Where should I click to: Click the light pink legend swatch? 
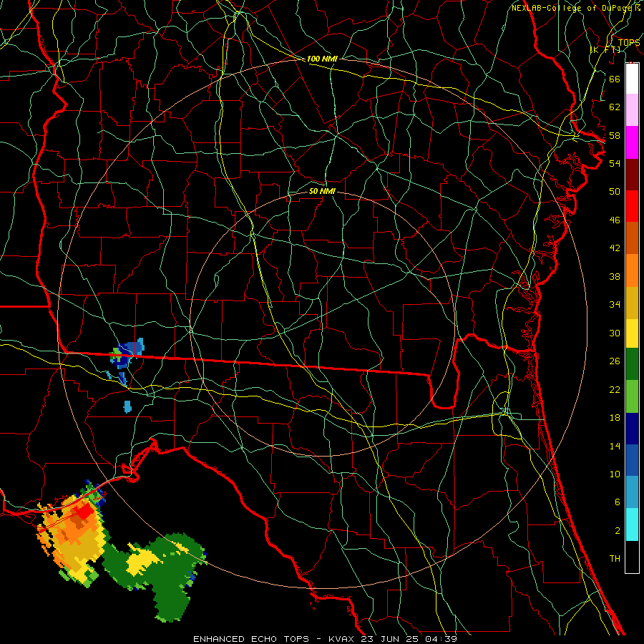pos(632,109)
